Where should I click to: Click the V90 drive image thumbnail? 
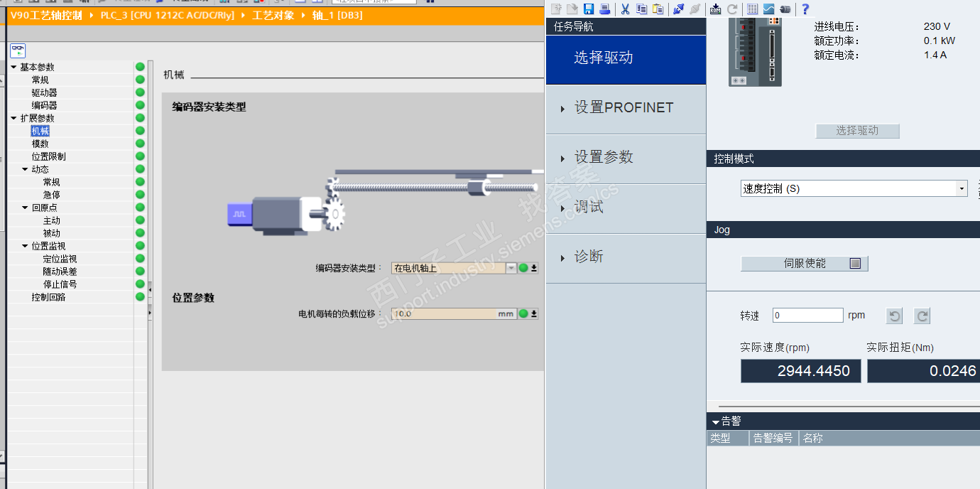tap(755, 53)
